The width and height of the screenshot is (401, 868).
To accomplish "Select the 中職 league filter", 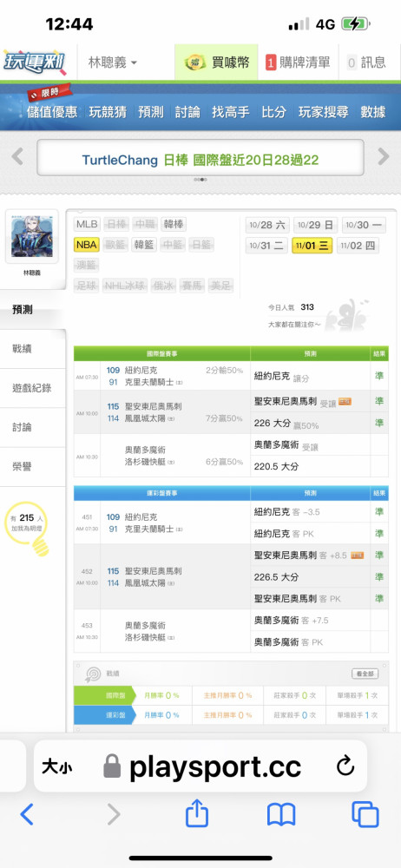I will point(145,224).
